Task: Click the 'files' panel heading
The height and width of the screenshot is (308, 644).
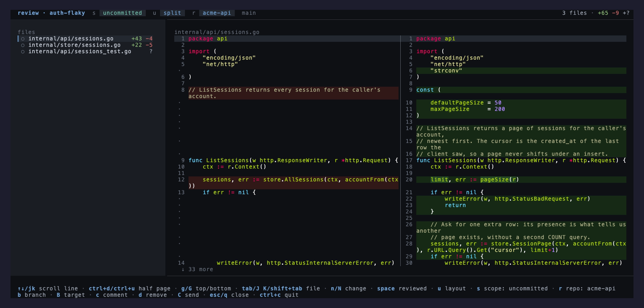Action: pos(26,32)
